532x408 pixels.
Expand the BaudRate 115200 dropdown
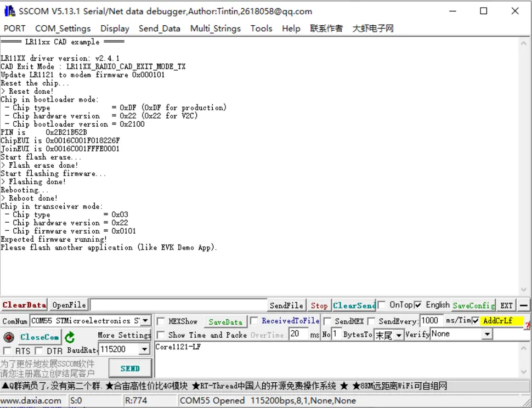pyautogui.click(x=144, y=349)
